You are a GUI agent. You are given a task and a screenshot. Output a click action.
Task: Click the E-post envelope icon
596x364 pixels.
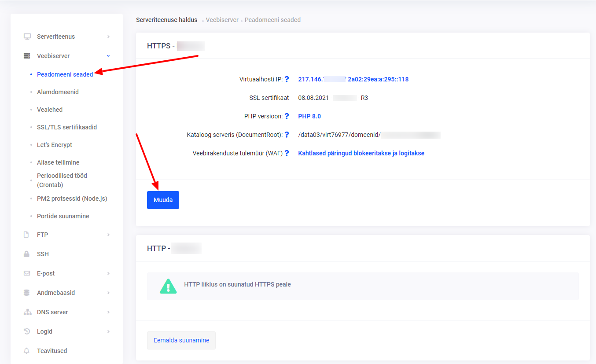click(27, 273)
